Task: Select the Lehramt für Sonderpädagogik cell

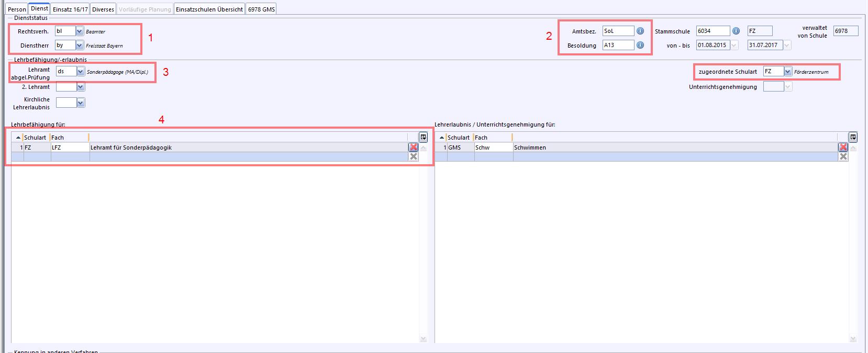Action: point(249,147)
